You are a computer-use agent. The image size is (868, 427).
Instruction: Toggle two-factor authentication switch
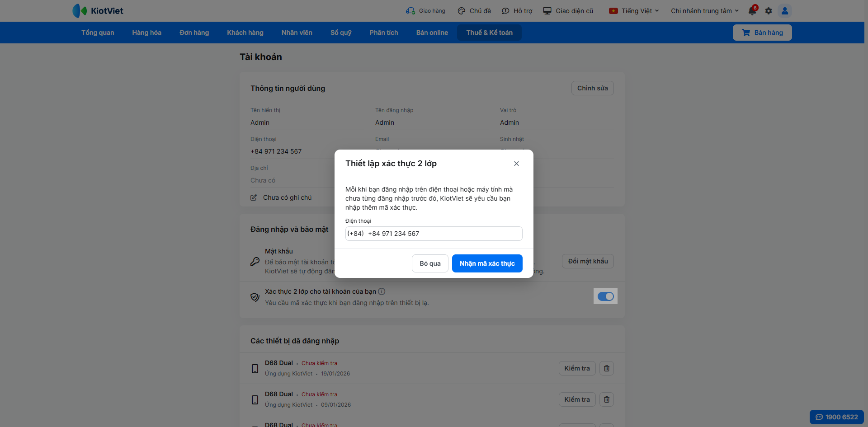tap(605, 296)
